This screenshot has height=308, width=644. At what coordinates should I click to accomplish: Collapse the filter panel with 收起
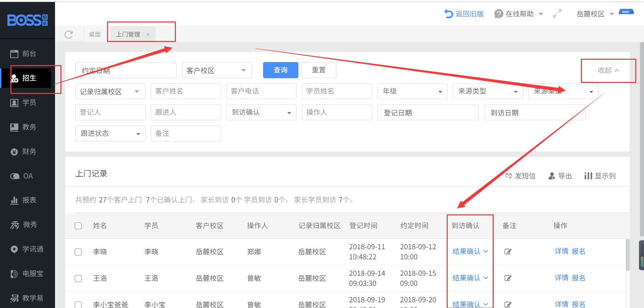608,70
